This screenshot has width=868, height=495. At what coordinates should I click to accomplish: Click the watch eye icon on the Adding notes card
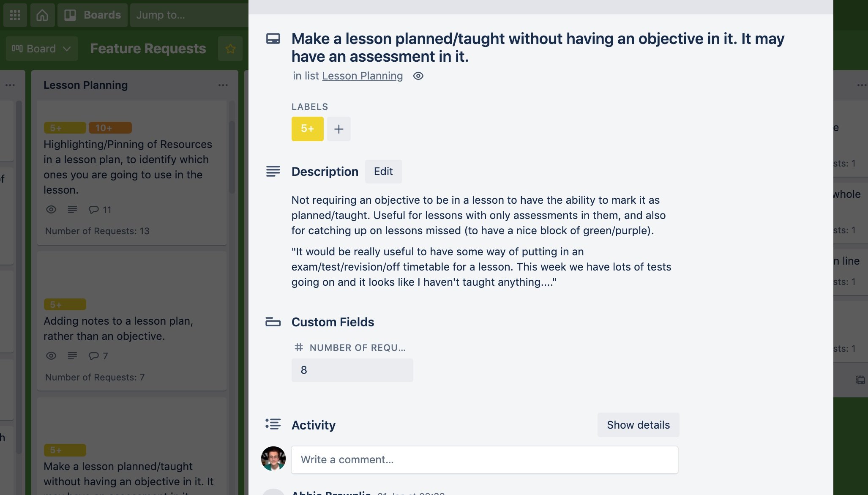(x=51, y=356)
